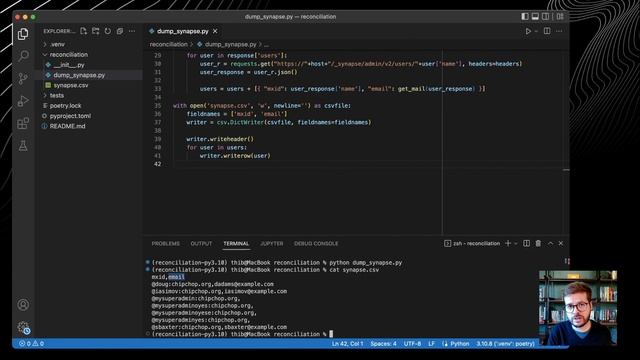
Task: Click the fieldnames = ['mxid', 'email'] line
Action: tap(237, 114)
